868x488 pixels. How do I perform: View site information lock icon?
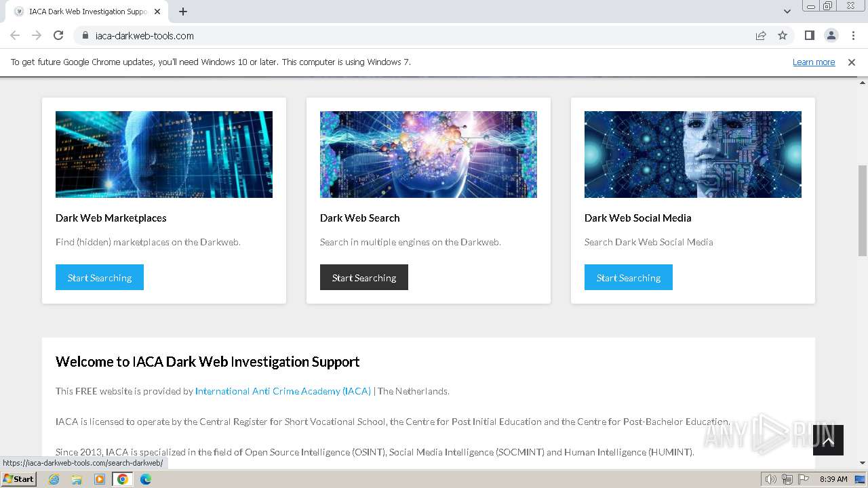point(85,35)
